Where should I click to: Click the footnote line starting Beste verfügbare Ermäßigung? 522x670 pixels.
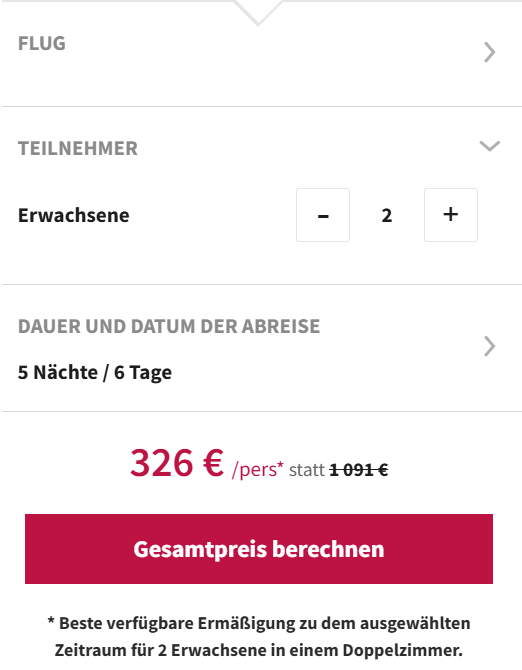[x=259, y=623]
